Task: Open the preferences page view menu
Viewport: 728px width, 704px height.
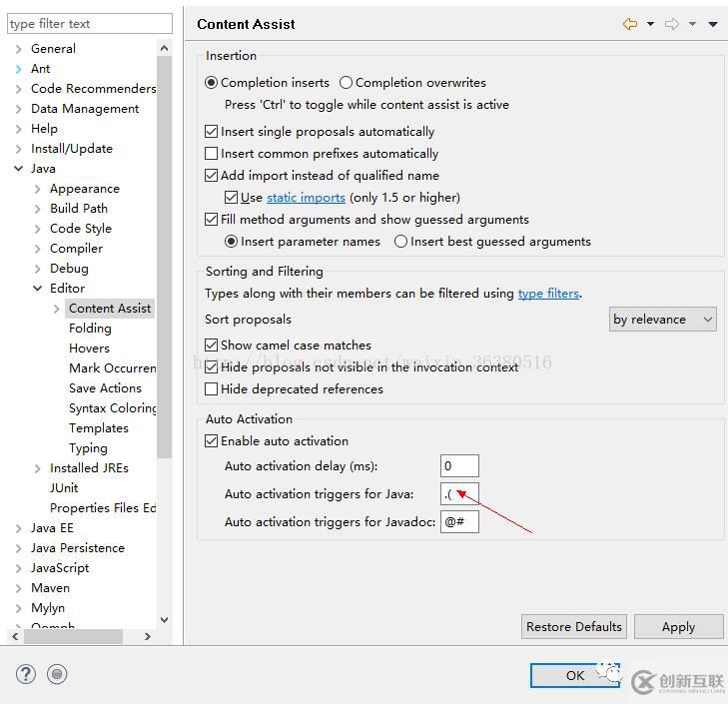Action: pos(713,24)
